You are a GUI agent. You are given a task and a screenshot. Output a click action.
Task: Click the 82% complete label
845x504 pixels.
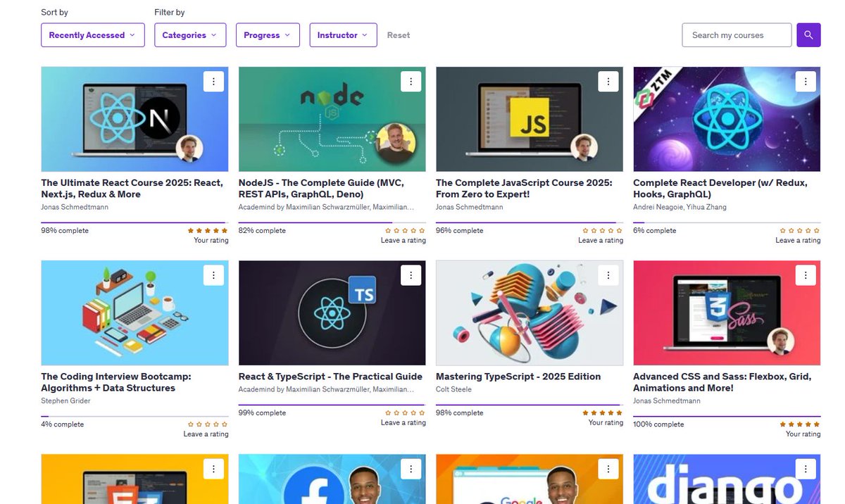[x=262, y=230]
